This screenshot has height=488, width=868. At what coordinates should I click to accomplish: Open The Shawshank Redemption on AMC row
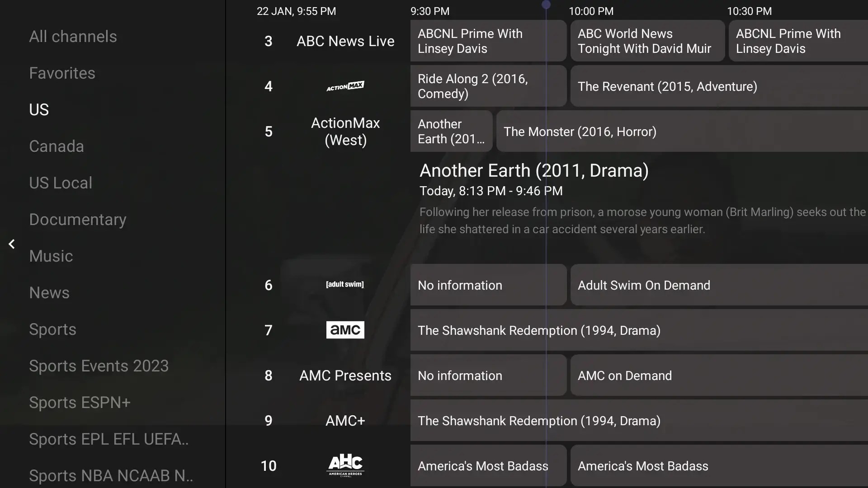click(639, 330)
